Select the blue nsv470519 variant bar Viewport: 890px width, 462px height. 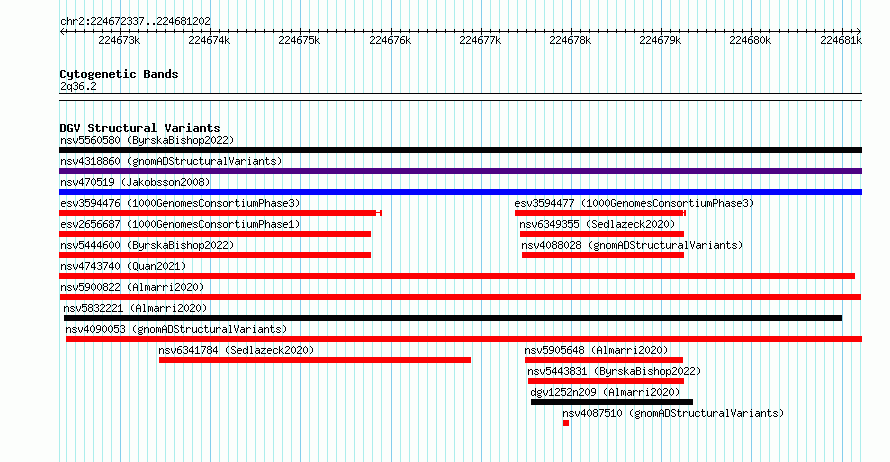(460, 192)
